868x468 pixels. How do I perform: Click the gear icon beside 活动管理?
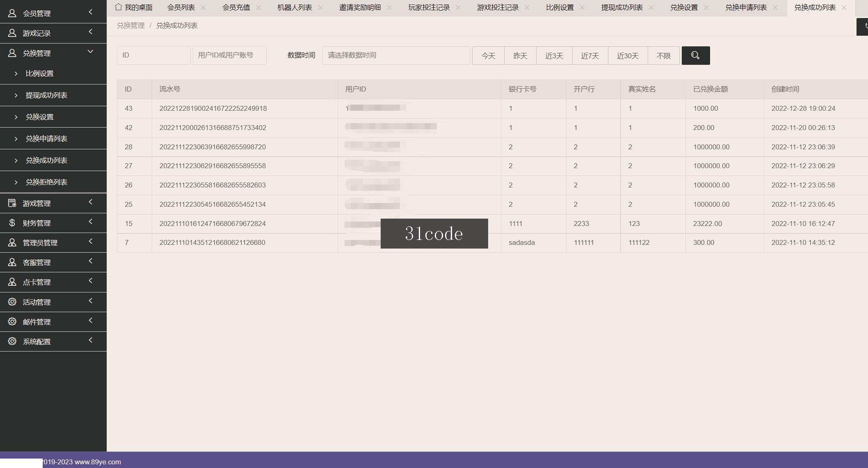12,302
